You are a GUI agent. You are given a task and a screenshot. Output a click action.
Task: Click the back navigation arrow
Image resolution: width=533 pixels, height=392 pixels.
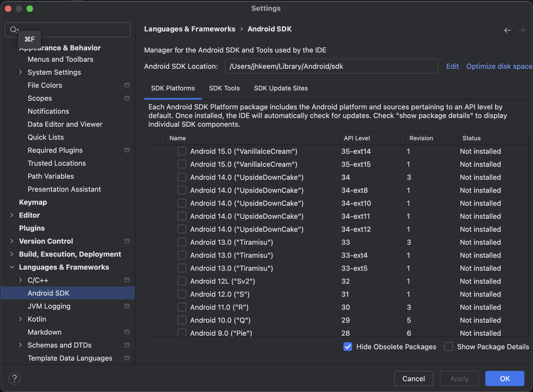[x=507, y=30]
